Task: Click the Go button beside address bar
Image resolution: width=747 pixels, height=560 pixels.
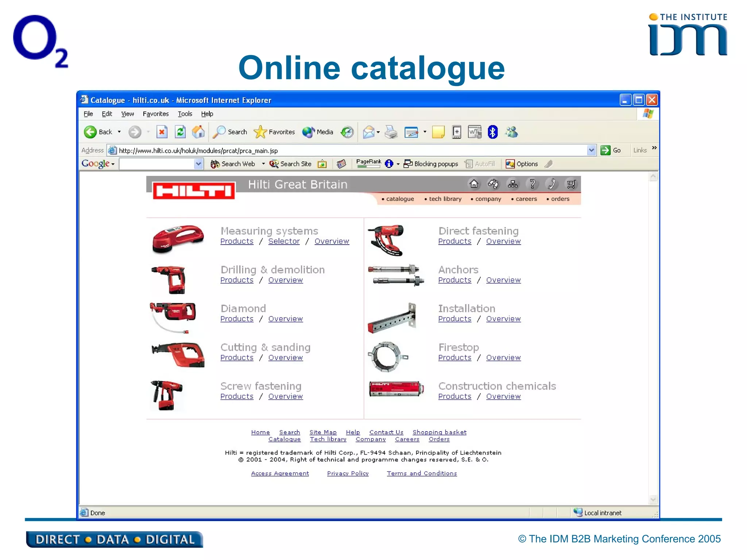Action: click(611, 150)
